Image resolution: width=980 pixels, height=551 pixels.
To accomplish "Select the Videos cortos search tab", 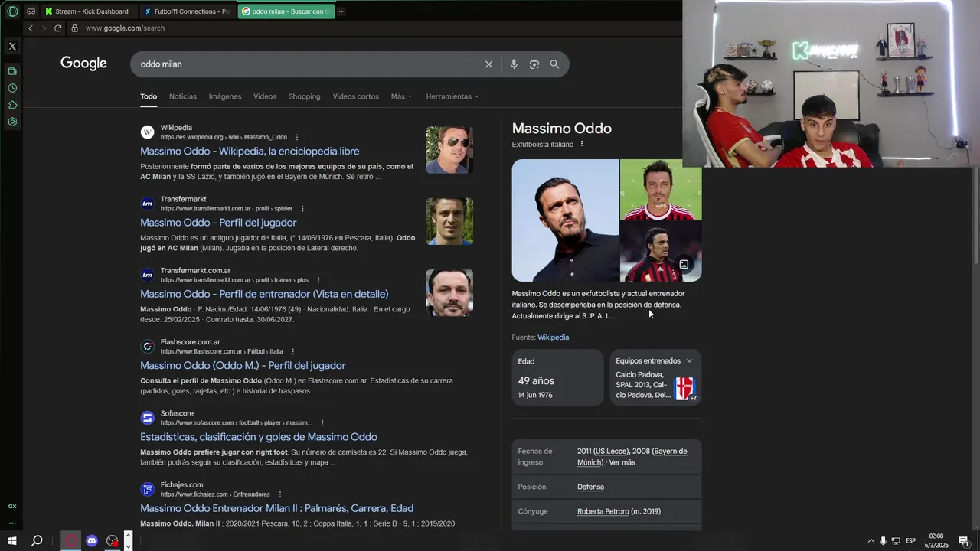I will click(356, 96).
